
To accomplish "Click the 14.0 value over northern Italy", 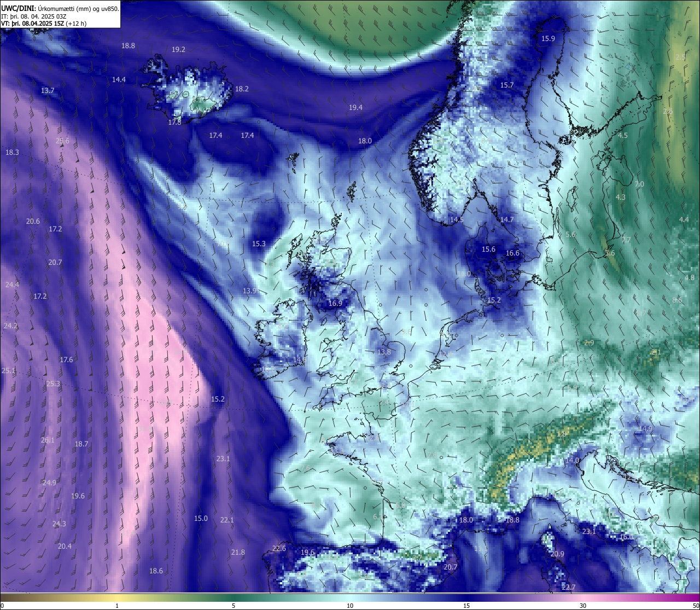I will tap(572, 460).
